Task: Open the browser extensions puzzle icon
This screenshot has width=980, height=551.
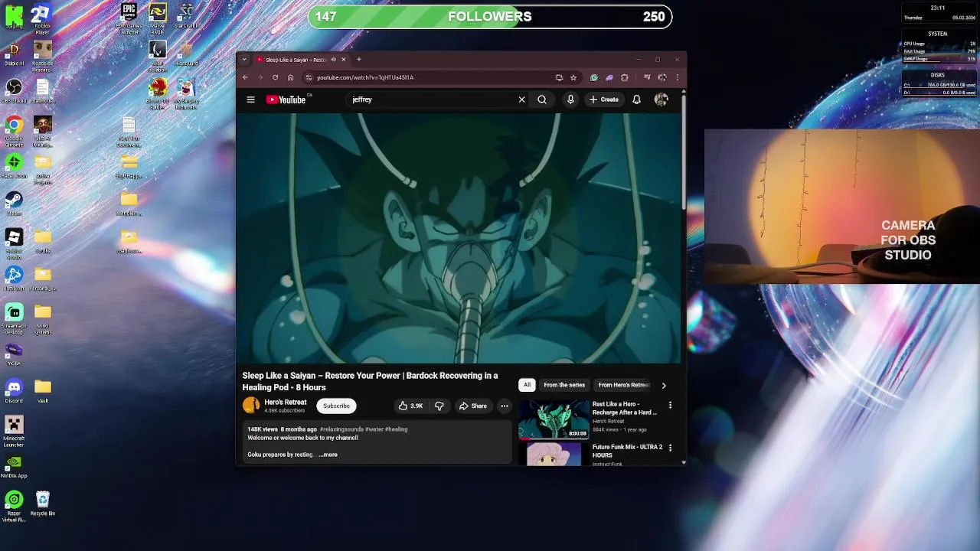Action: pyautogui.click(x=625, y=77)
